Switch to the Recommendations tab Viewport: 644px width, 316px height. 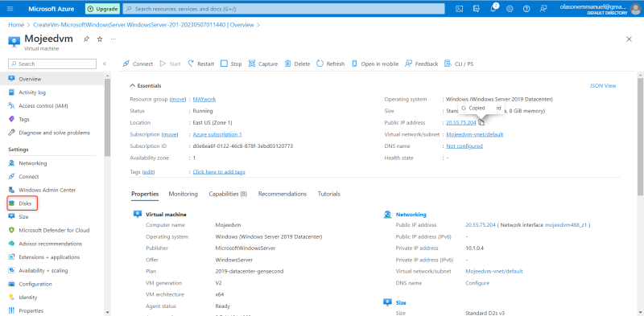point(283,194)
